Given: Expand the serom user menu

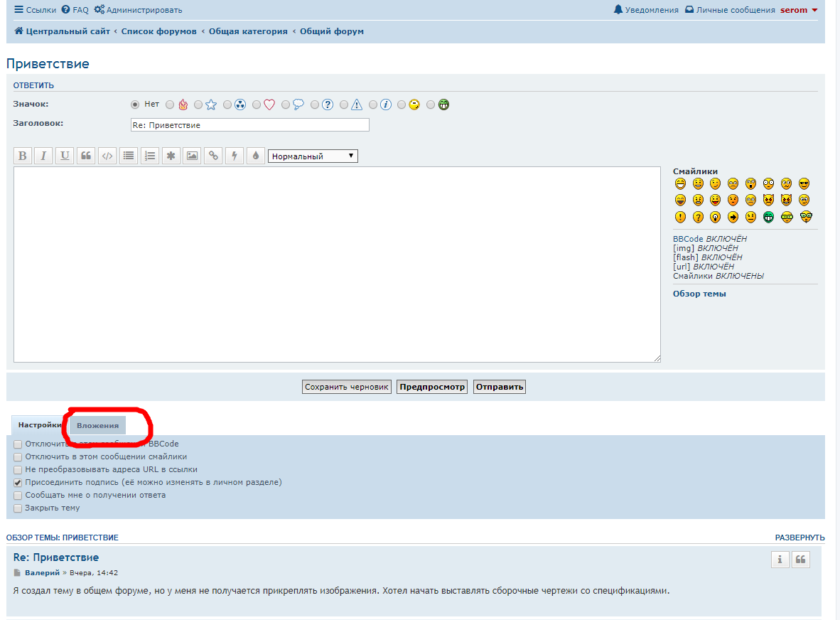Looking at the screenshot, I should pyautogui.click(x=799, y=10).
